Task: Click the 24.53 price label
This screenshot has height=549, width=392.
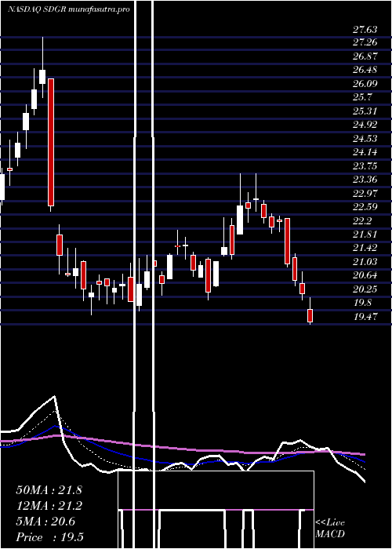Action: tap(365, 139)
